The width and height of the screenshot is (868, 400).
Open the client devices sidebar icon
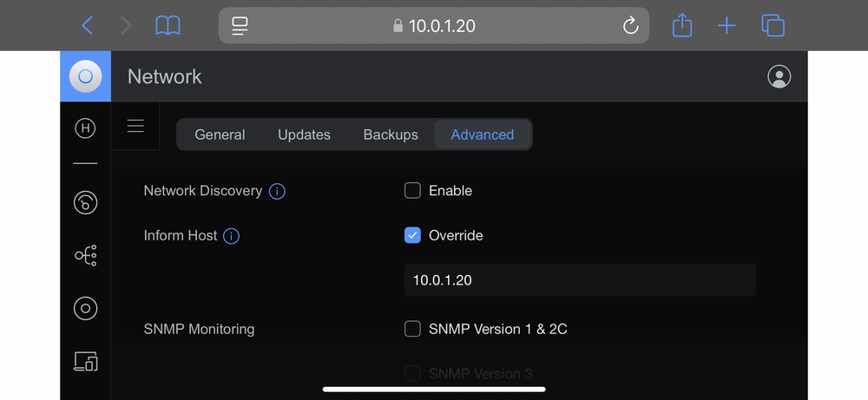(x=85, y=361)
